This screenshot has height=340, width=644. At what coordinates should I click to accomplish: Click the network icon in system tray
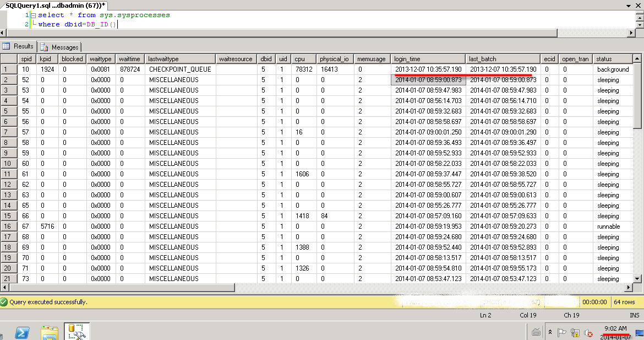point(575,333)
